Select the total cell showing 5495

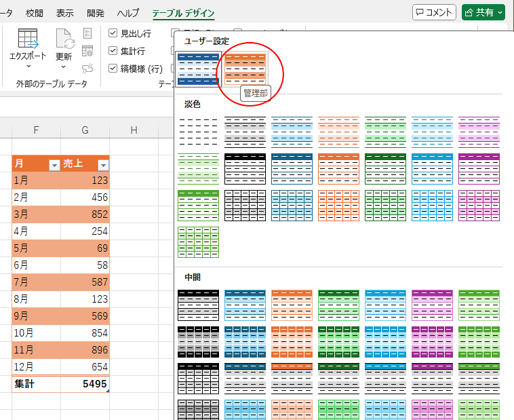coord(85,384)
